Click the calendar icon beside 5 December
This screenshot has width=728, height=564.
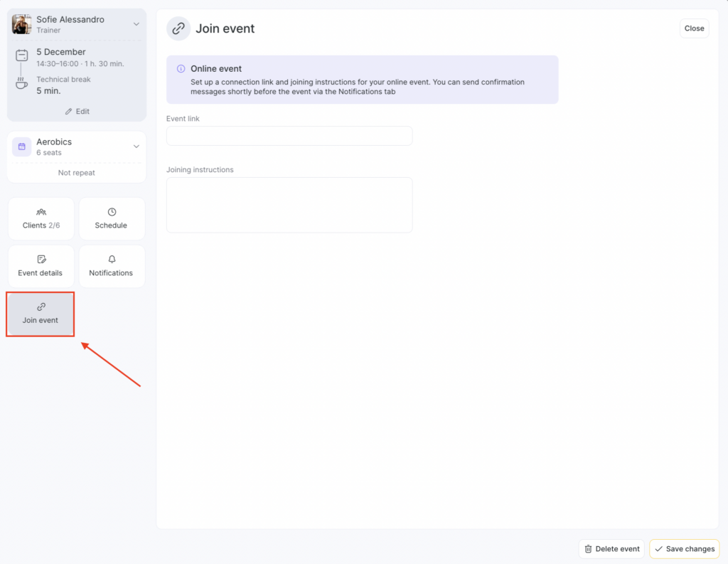(22, 55)
